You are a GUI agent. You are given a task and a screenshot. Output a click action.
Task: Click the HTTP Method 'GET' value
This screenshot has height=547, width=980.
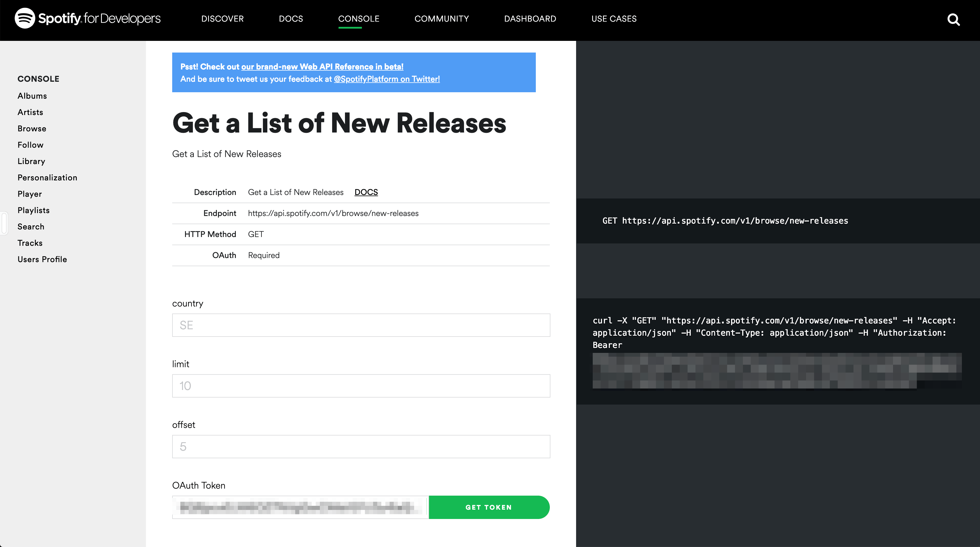click(x=256, y=234)
